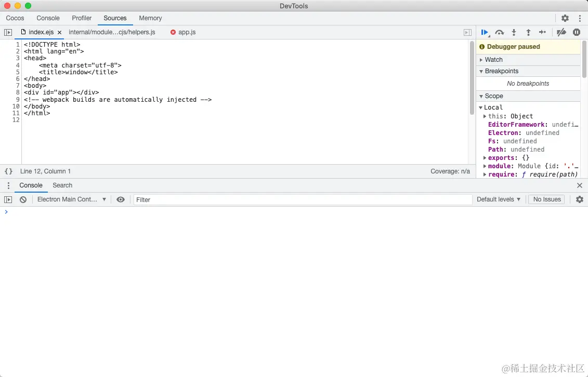Open the app.js file tab
Screen dimensions: 588x377
pyautogui.click(x=183, y=32)
